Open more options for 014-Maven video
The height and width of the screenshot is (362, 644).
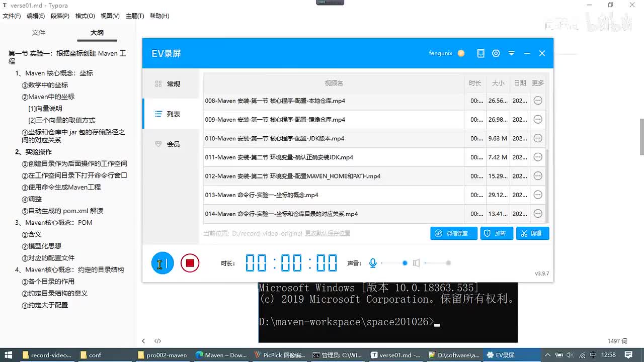[x=538, y=214]
